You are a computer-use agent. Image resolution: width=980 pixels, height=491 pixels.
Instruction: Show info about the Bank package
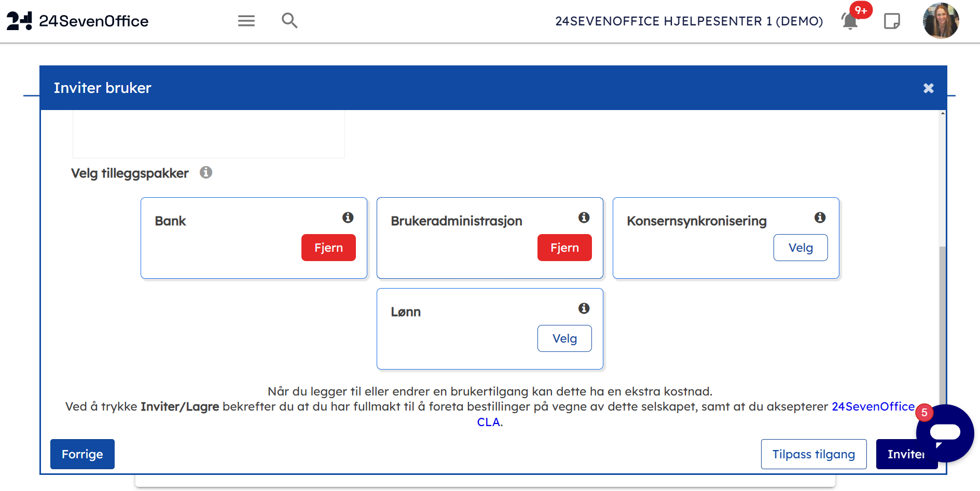click(348, 217)
